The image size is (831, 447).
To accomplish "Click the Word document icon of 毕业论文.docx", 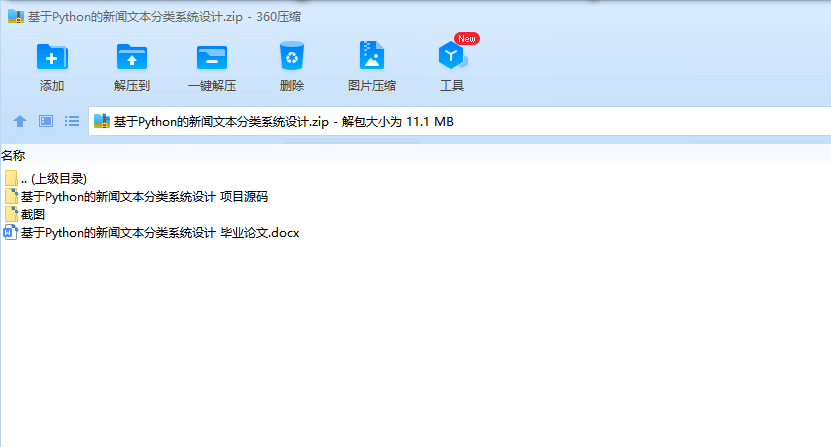I will point(11,232).
